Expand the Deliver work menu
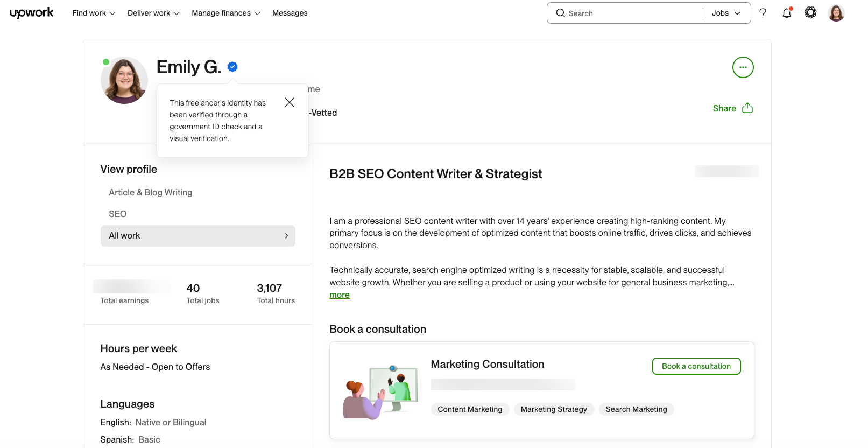The height and width of the screenshot is (448, 868). (x=153, y=13)
